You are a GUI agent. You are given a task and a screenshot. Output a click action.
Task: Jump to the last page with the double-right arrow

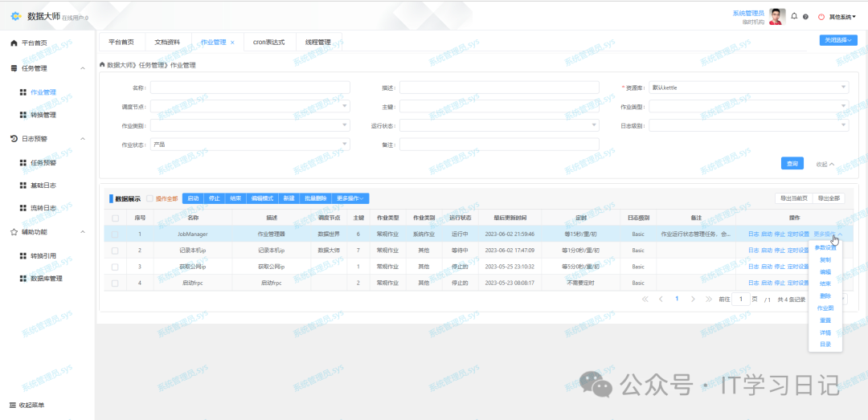pyautogui.click(x=709, y=299)
